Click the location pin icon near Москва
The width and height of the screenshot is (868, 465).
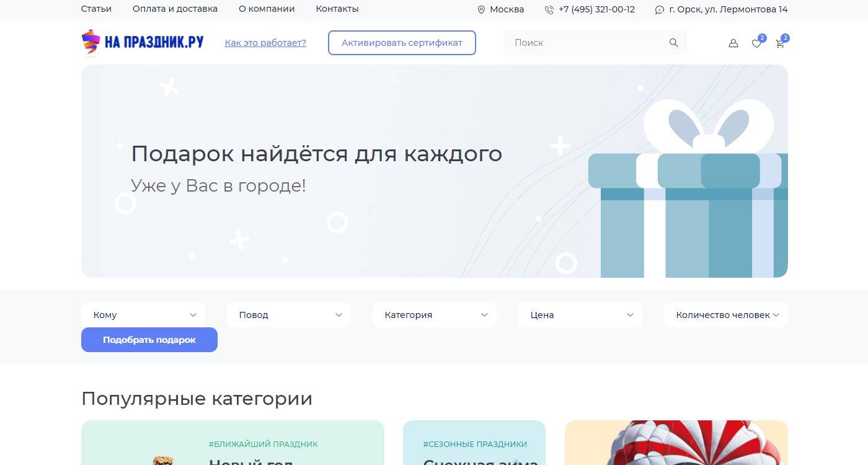click(481, 10)
